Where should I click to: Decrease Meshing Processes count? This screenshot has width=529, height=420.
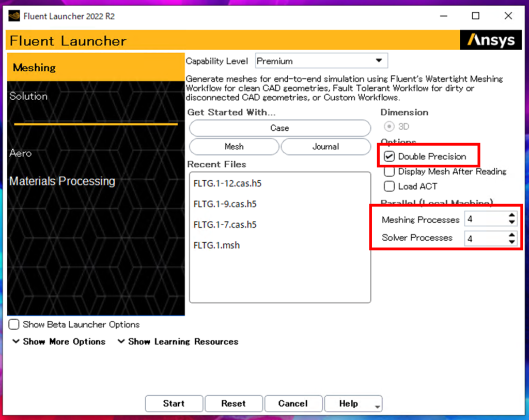point(512,222)
